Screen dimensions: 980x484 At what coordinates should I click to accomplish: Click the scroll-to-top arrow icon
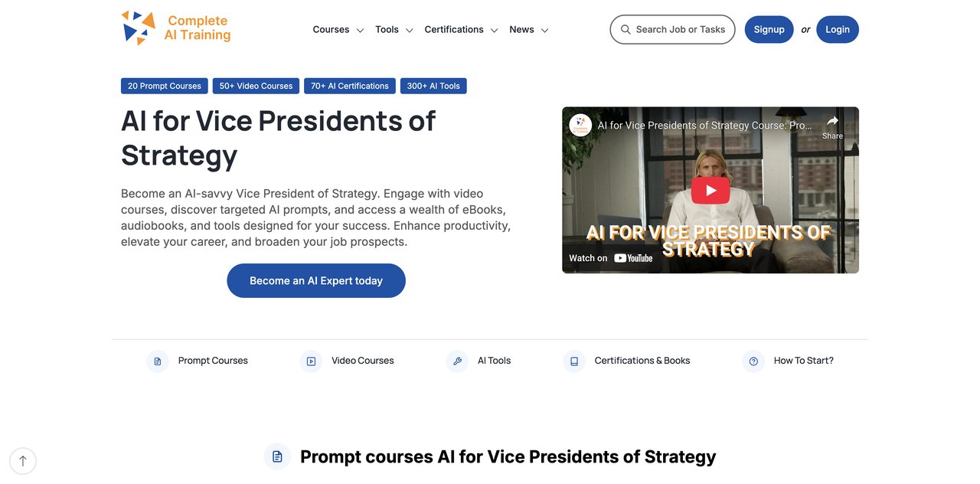click(x=23, y=461)
